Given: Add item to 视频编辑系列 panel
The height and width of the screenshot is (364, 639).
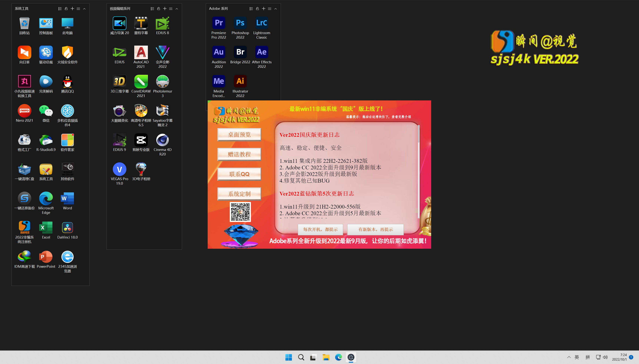Looking at the screenshot, I should 165,8.
